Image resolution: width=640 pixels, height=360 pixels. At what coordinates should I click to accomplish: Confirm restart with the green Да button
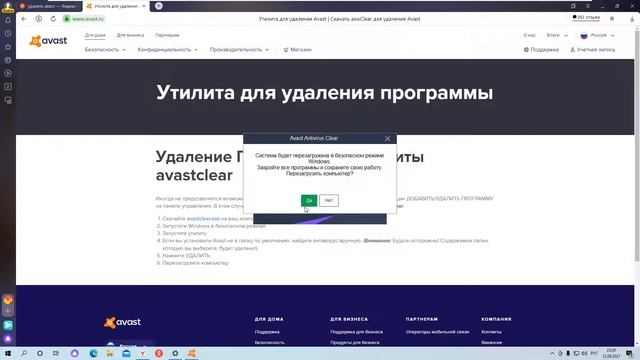point(309,200)
